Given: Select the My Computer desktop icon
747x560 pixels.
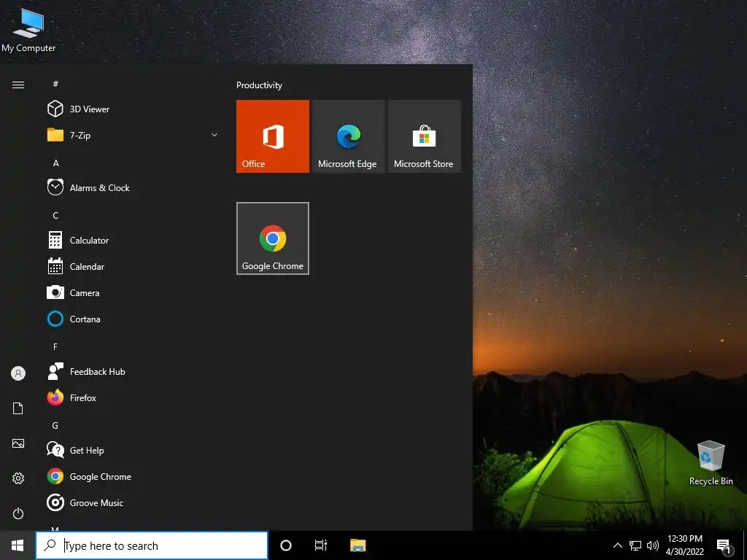Looking at the screenshot, I should [28, 29].
